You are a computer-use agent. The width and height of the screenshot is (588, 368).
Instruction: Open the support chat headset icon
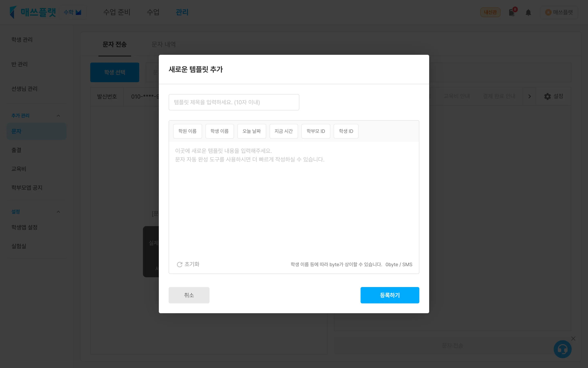coord(562,349)
